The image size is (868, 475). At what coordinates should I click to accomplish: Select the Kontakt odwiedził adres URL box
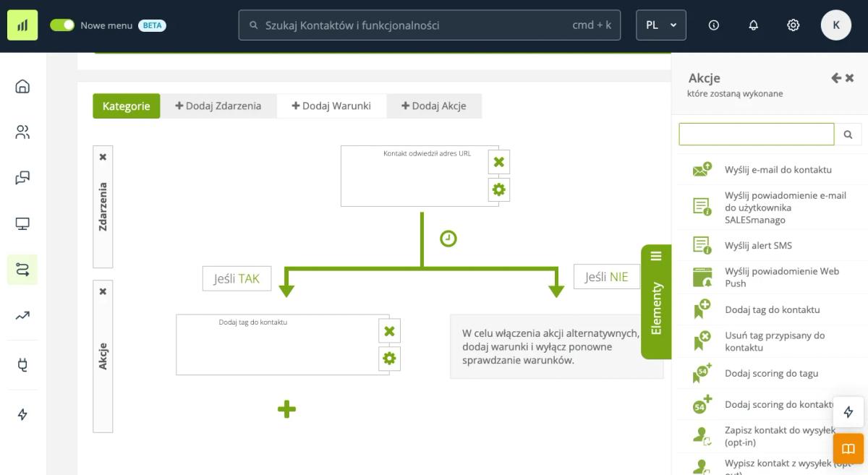pos(420,176)
